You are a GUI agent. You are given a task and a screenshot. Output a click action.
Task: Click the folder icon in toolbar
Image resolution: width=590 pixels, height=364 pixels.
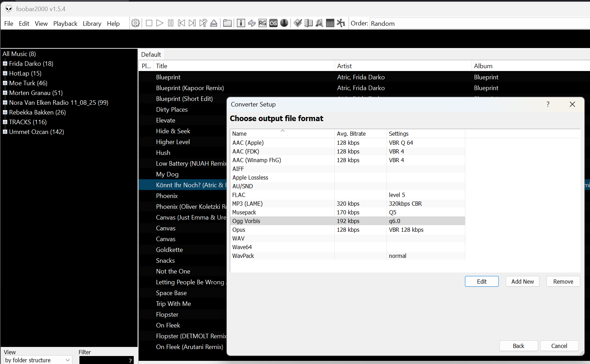pos(227,23)
